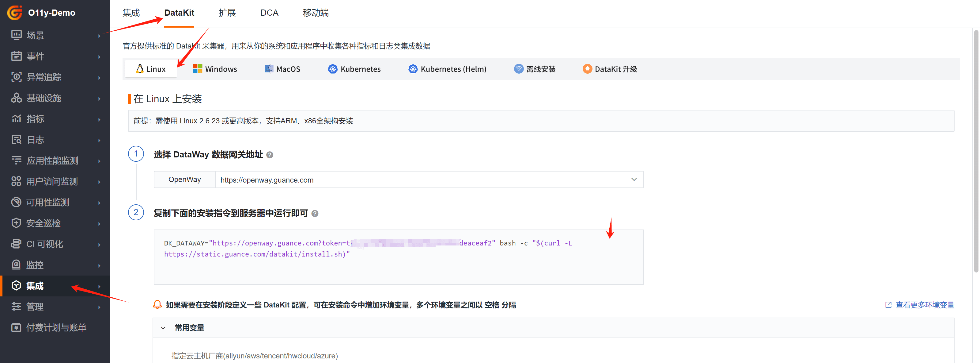The width and height of the screenshot is (980, 363).
Task: Click the install command code box
Action: pos(398,257)
